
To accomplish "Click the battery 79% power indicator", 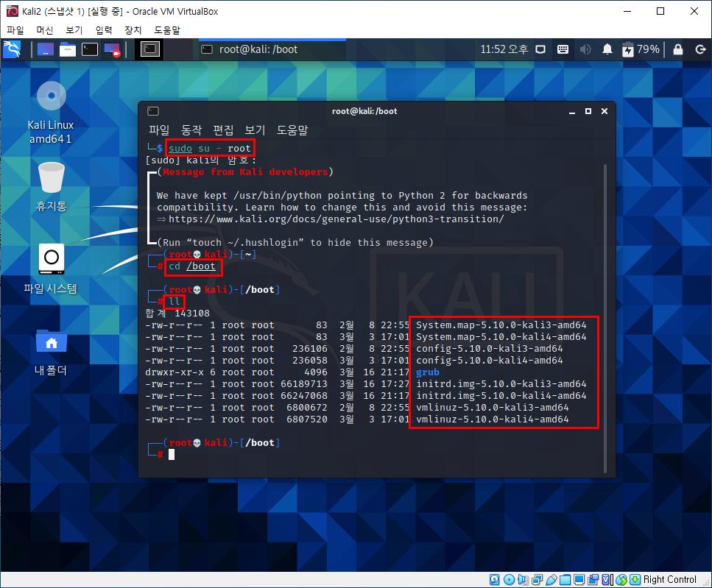I will click(641, 49).
